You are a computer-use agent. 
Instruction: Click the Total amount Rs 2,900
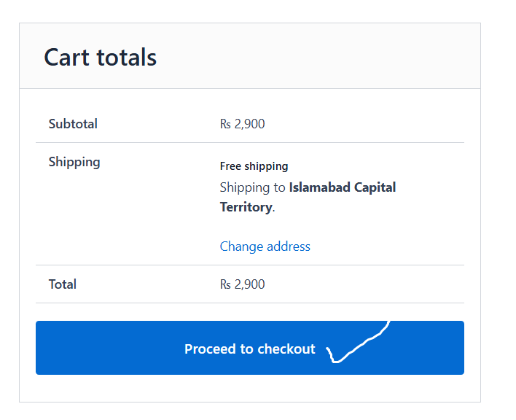point(242,284)
